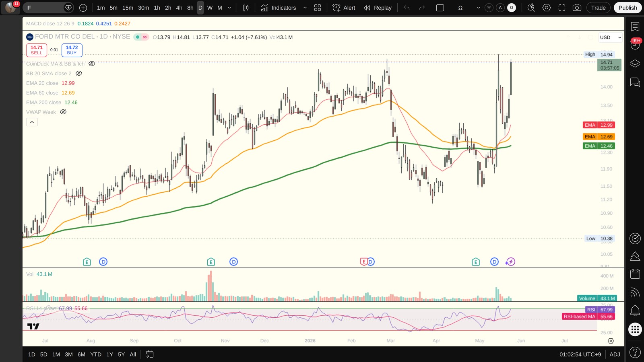This screenshot has width=644, height=362.
Task: Expand the Indicators favorites dropdown arrow
Action: tap(305, 8)
